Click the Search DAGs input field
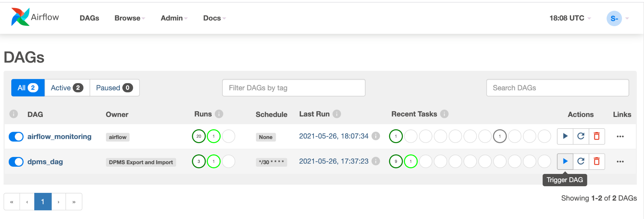The width and height of the screenshot is (644, 219). [x=557, y=88]
